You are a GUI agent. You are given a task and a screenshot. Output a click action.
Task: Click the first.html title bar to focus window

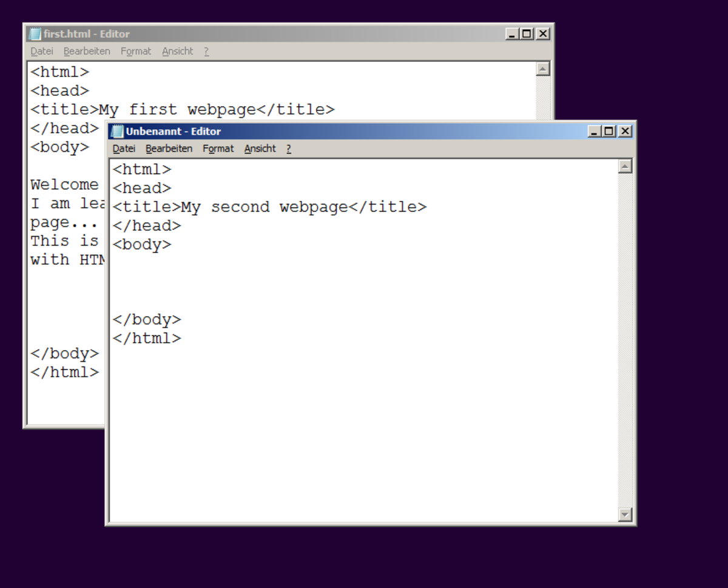pos(303,34)
